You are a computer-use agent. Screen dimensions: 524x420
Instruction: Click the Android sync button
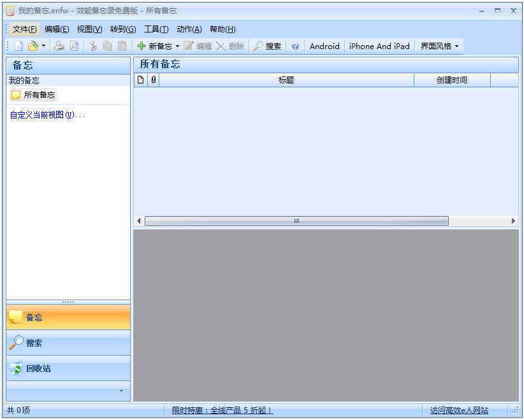324,45
